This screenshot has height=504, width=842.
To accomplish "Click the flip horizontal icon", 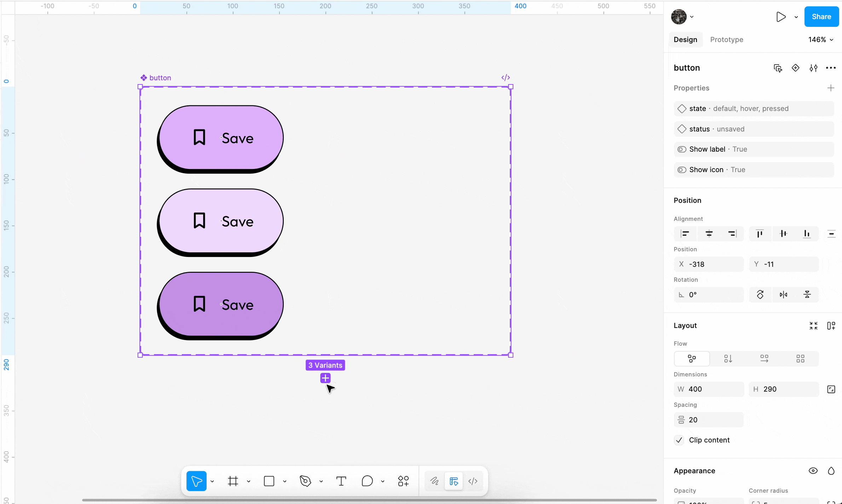I will point(784,295).
